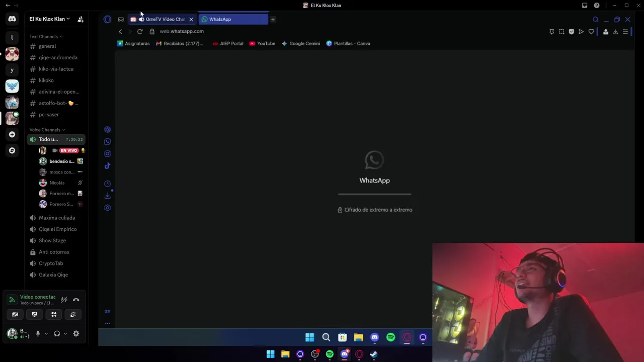Open Discord user settings gear

tap(76, 333)
